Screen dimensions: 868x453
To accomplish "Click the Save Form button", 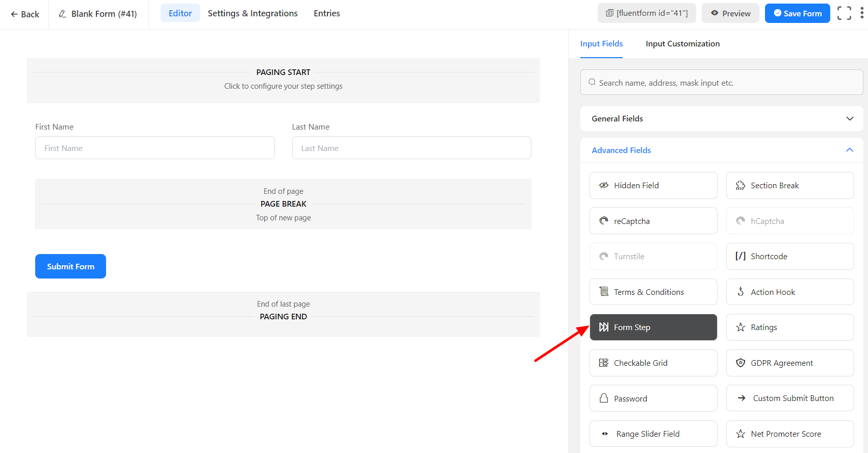I will pyautogui.click(x=797, y=13).
